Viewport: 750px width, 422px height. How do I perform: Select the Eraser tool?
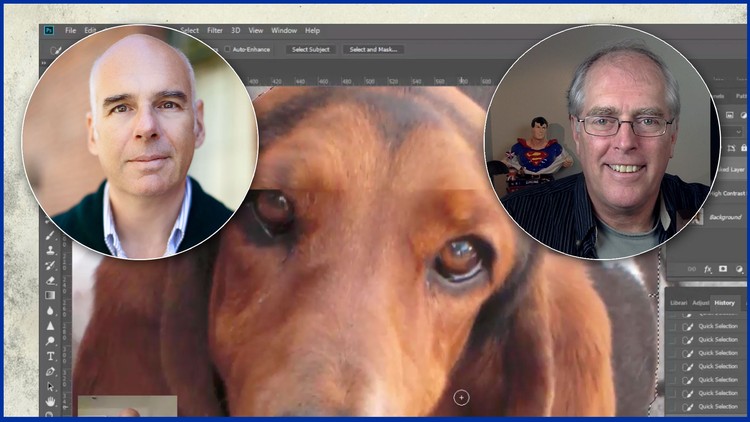50,280
